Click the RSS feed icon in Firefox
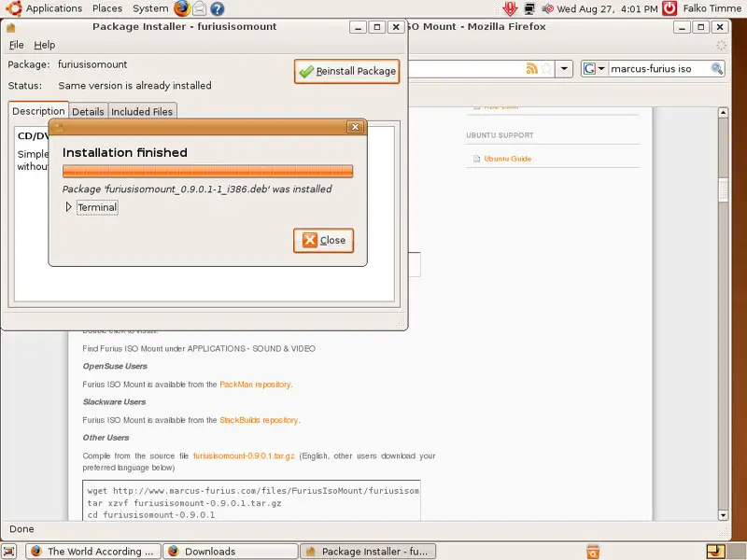This screenshot has height=560, width=747. click(531, 68)
